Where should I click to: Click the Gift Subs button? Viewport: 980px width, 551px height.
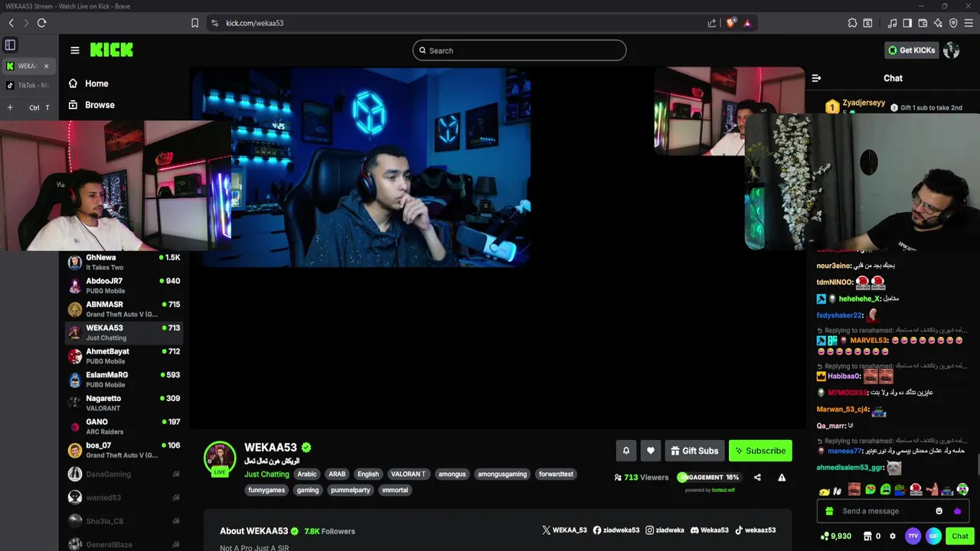[x=694, y=451]
